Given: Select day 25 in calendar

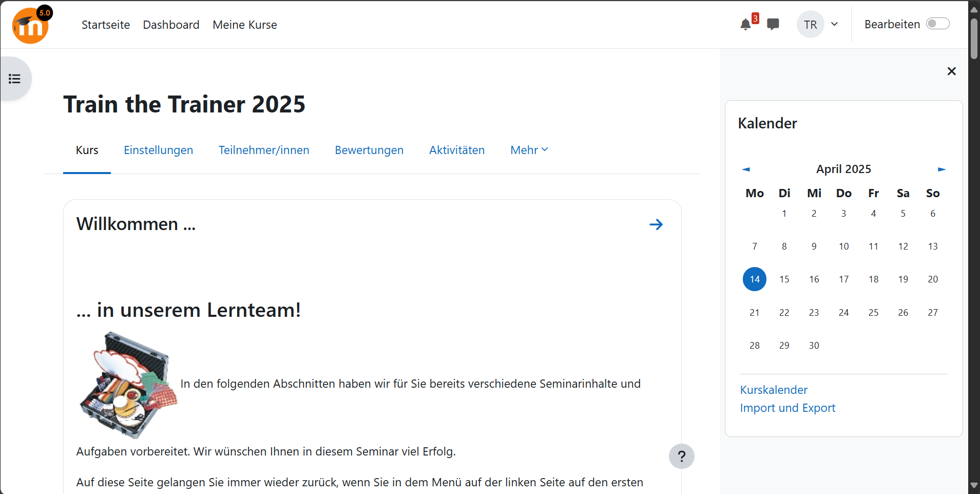Looking at the screenshot, I should [873, 313].
